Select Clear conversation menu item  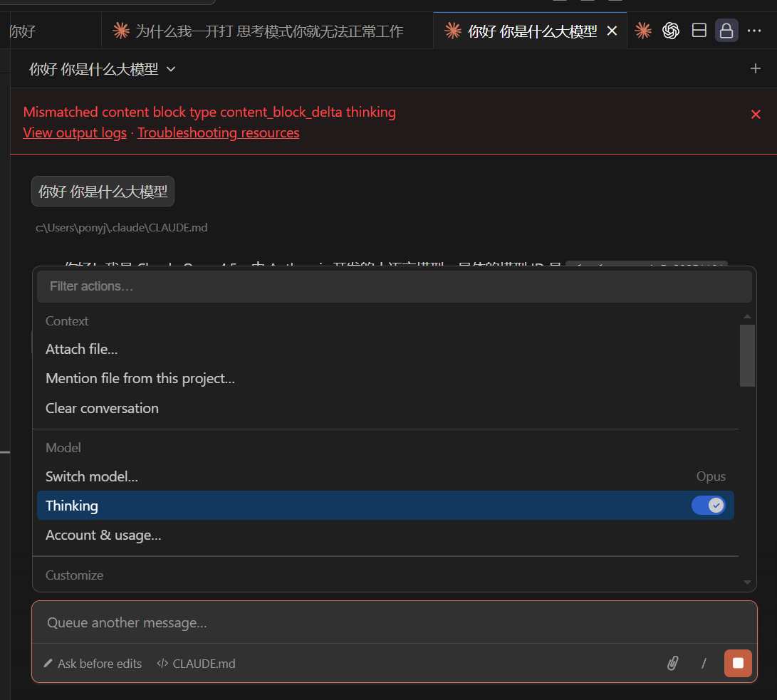pyautogui.click(x=102, y=408)
